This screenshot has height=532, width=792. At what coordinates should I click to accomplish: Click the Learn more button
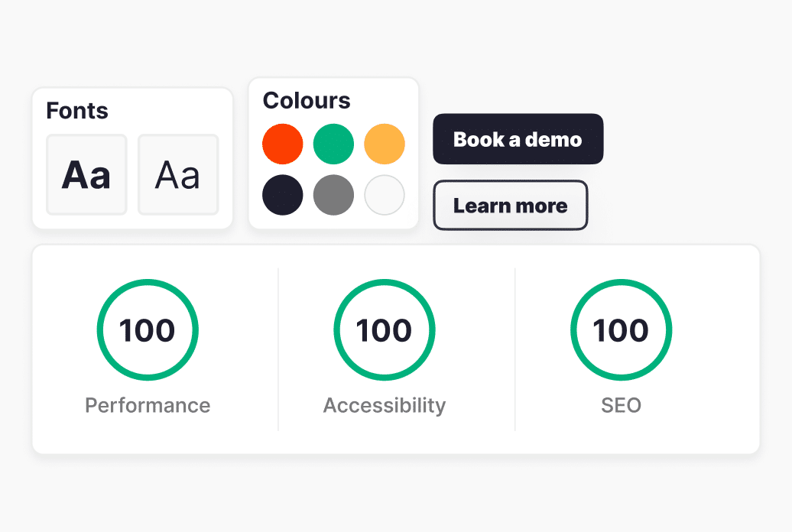[510, 206]
